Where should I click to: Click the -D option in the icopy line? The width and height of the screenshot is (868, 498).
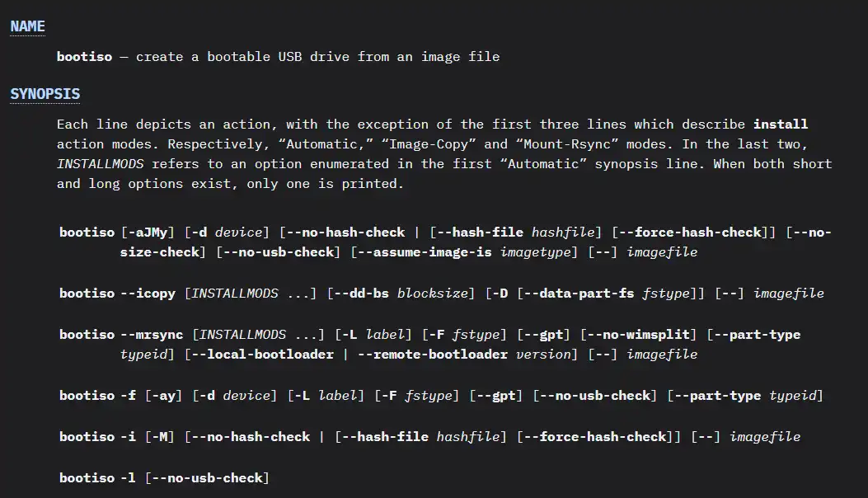point(500,294)
